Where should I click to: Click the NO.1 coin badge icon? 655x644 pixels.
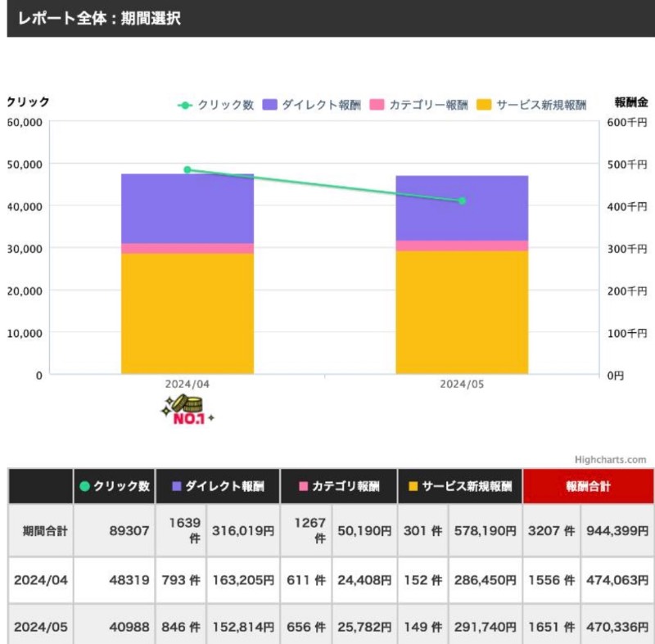click(x=188, y=409)
